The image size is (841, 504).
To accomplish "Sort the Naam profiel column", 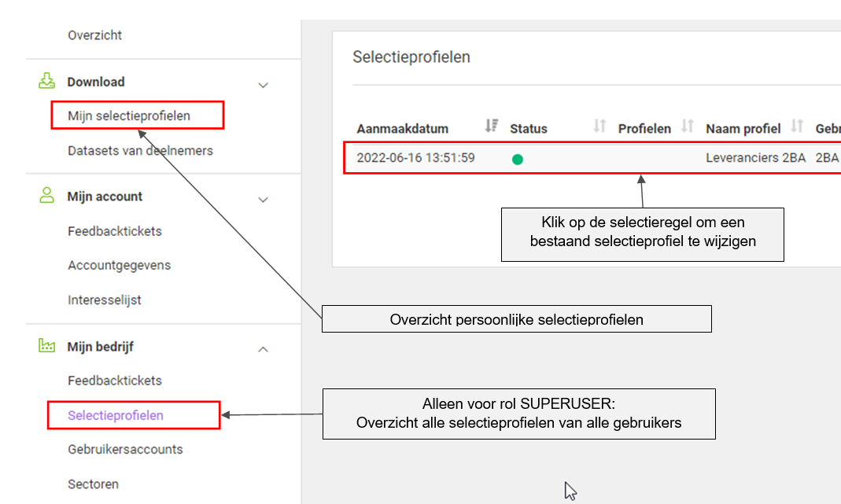I will pyautogui.click(x=797, y=125).
